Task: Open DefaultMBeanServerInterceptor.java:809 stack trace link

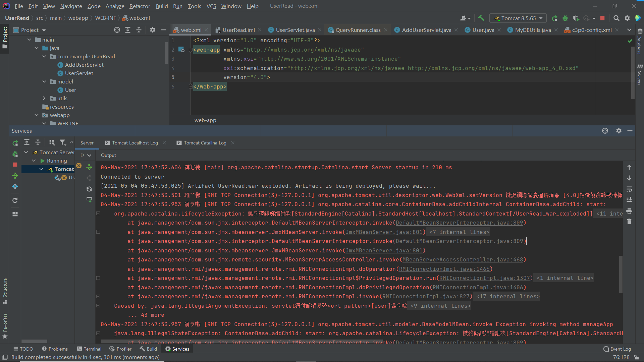Action: point(459,223)
